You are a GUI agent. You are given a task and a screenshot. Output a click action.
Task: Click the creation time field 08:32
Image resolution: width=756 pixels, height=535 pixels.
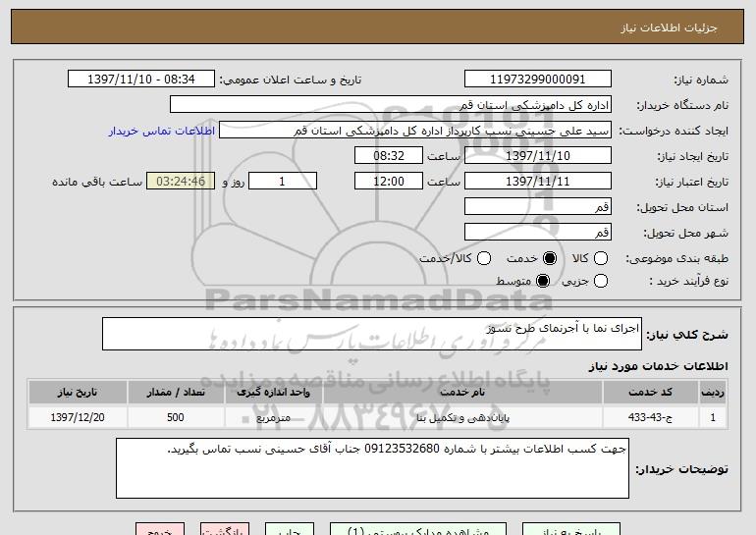point(389,156)
